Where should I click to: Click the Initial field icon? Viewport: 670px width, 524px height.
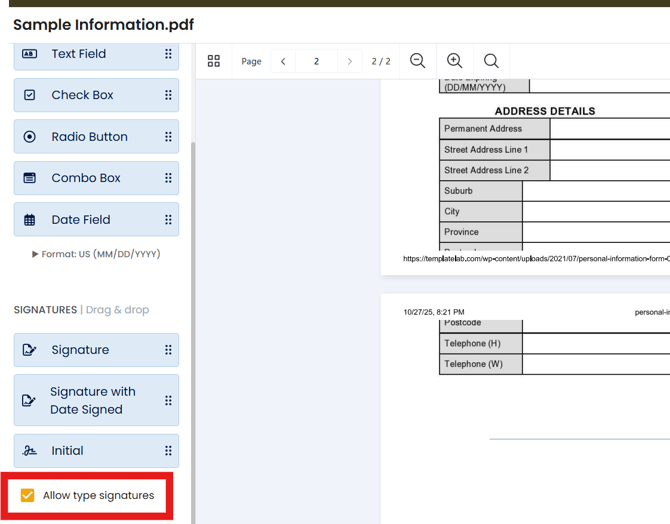coord(30,451)
